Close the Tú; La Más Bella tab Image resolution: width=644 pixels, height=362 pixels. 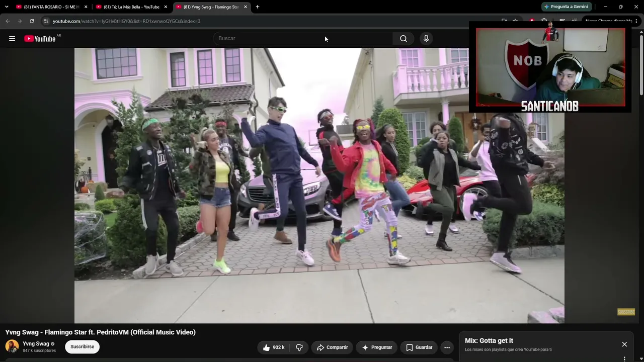pyautogui.click(x=166, y=7)
